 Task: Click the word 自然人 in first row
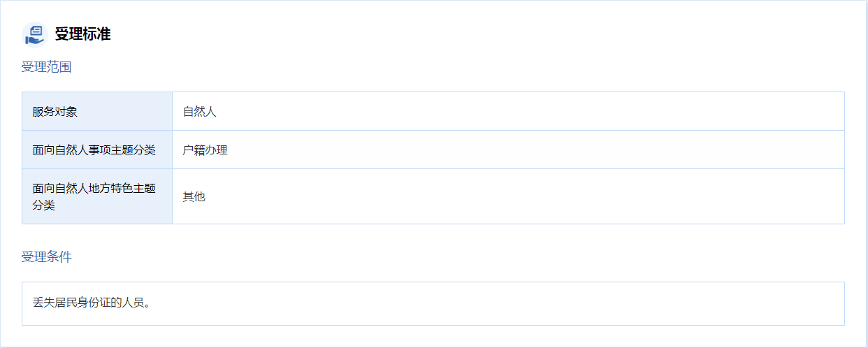click(200, 111)
